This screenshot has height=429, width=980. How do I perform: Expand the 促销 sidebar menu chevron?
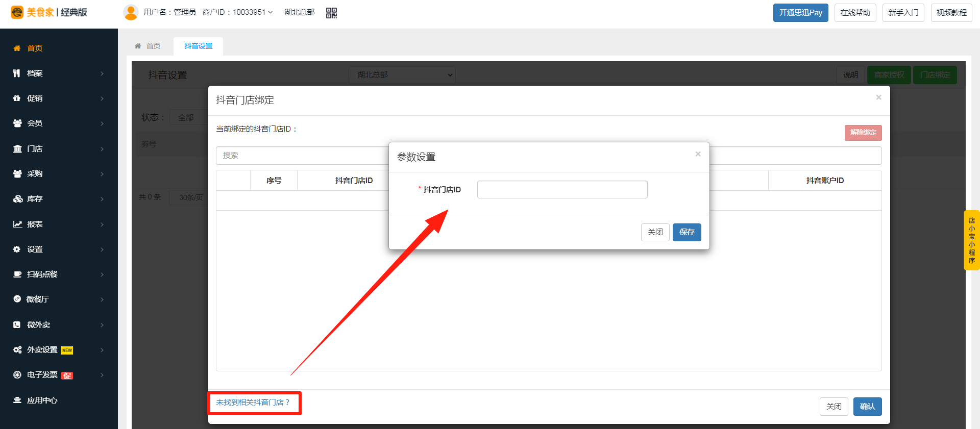pyautogui.click(x=102, y=98)
